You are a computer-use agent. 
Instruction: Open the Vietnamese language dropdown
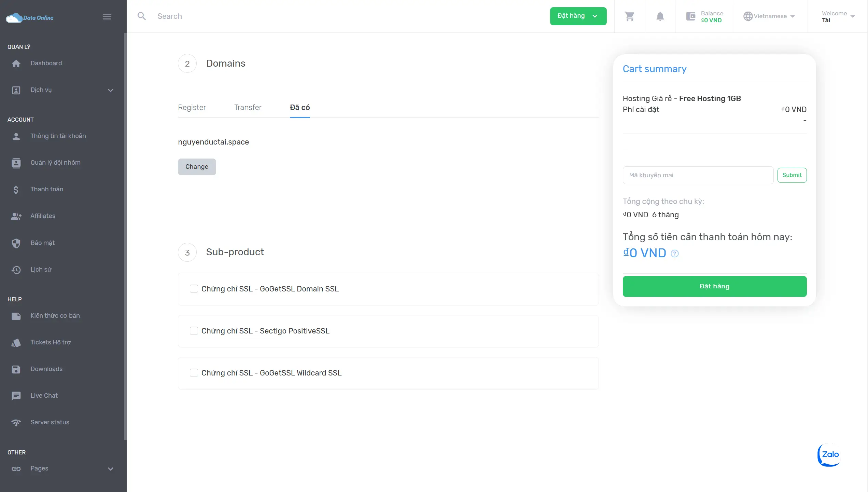click(x=770, y=16)
